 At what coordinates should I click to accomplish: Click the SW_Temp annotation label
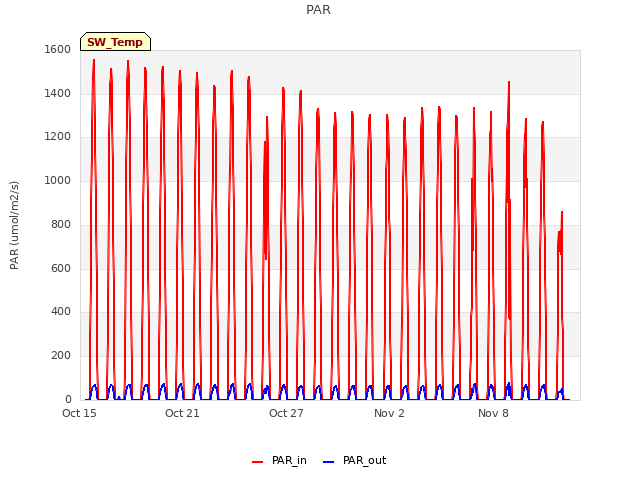pos(115,42)
